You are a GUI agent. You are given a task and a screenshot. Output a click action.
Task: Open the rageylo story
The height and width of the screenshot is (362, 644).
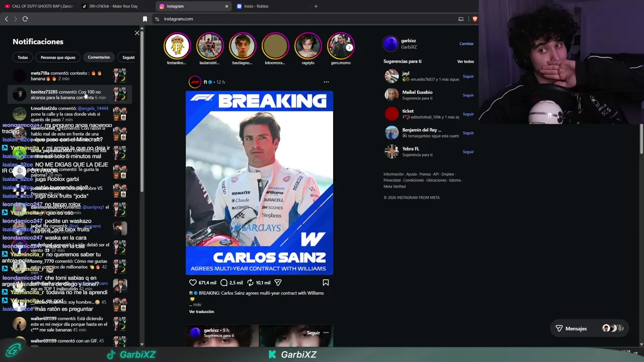tap(307, 46)
